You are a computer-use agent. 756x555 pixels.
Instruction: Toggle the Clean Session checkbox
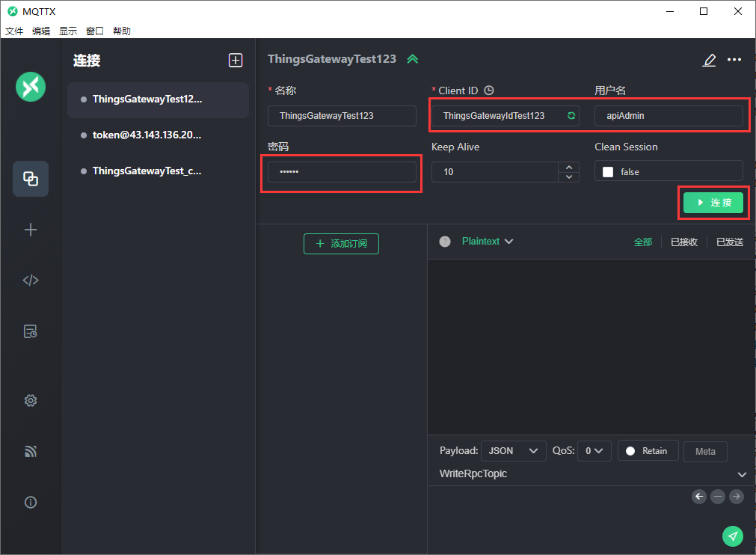608,172
